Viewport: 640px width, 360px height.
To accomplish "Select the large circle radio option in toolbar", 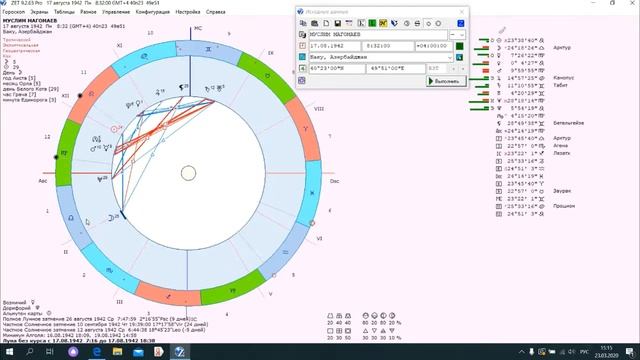I will 438,24.
